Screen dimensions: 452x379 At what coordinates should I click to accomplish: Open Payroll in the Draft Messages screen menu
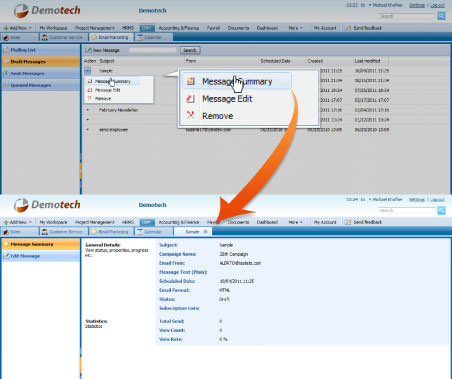(x=213, y=28)
